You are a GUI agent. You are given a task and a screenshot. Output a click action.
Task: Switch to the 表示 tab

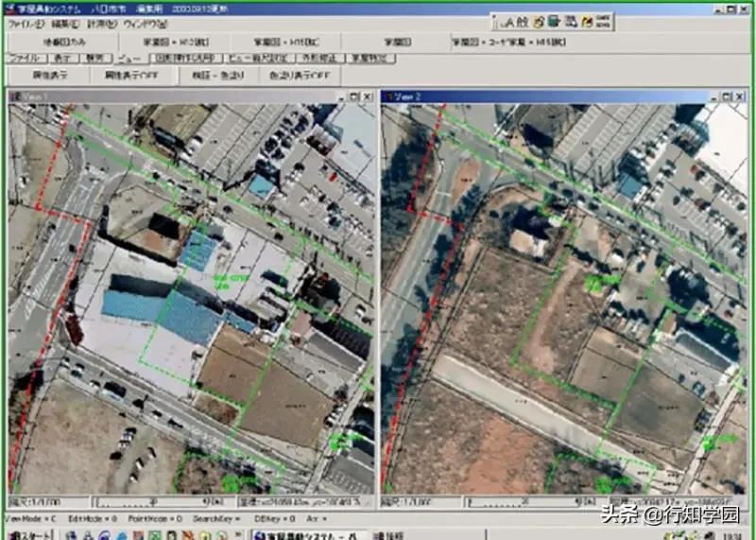63,59
